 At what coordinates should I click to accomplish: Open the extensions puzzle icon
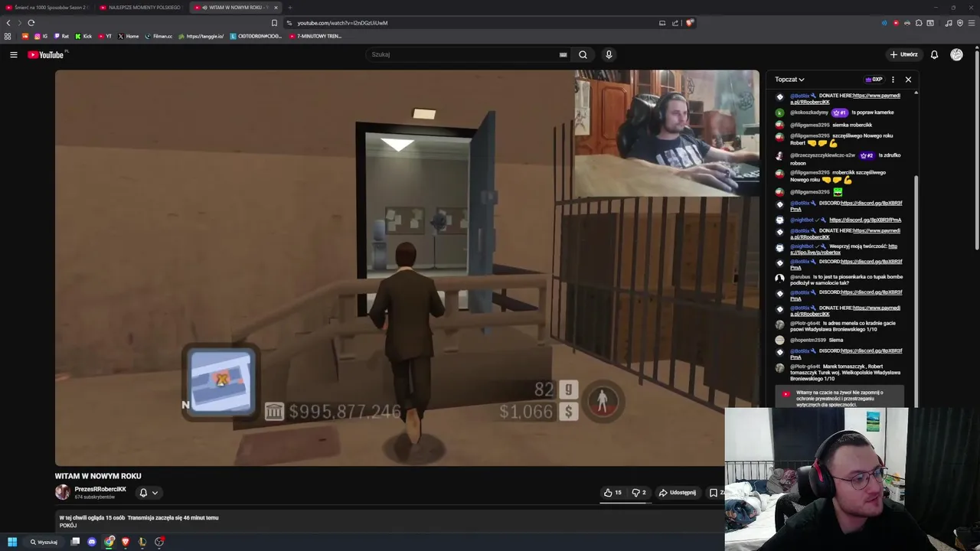(919, 23)
